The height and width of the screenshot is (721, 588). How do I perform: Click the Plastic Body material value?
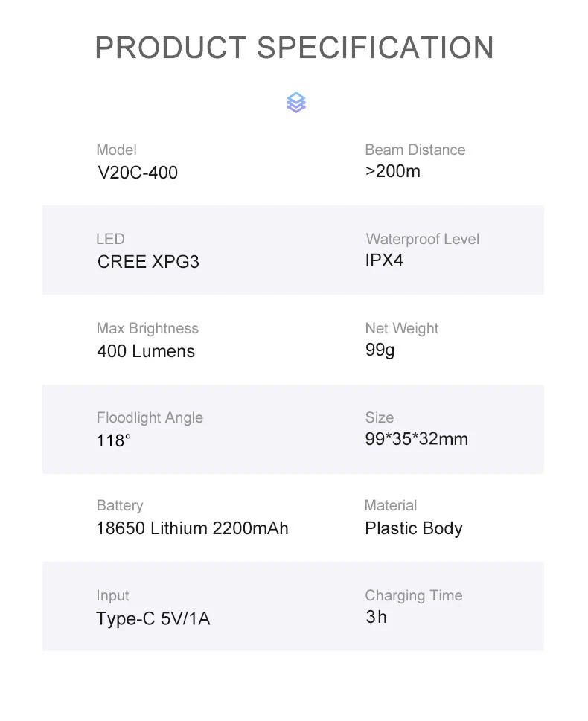tap(413, 528)
